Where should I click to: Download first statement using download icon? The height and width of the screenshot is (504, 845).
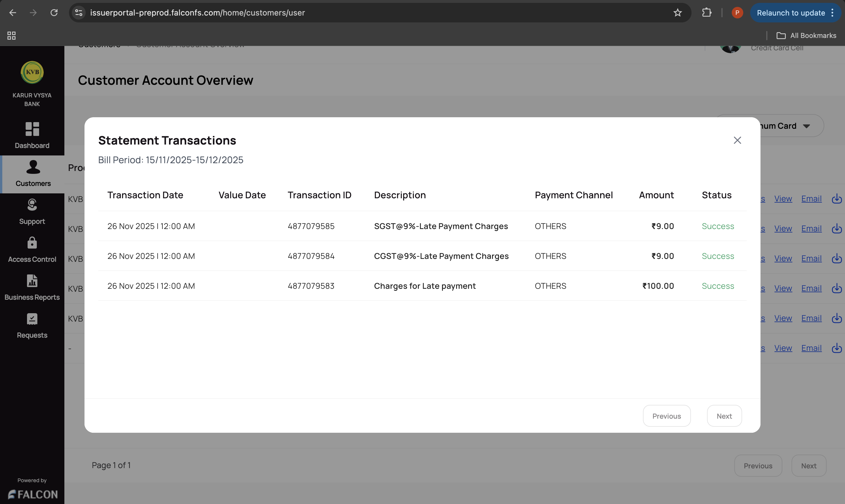836,199
